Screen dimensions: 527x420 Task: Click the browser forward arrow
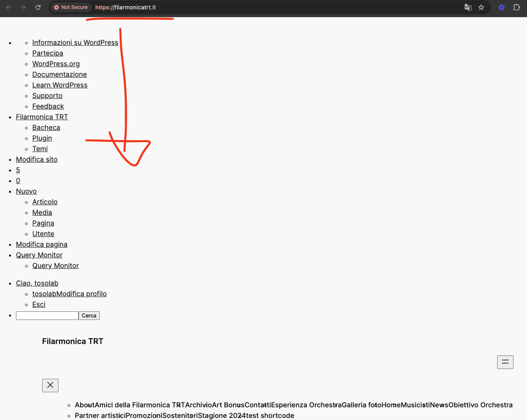(23, 7)
